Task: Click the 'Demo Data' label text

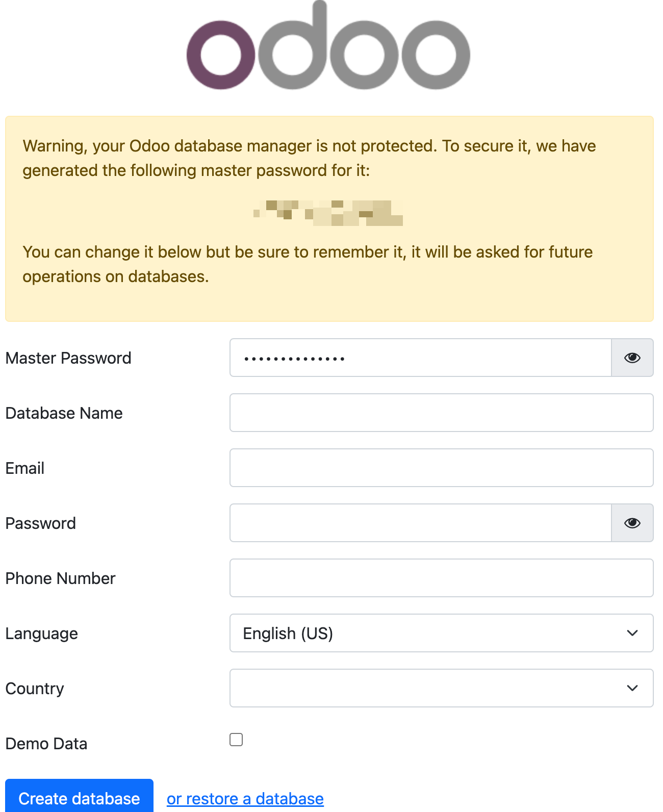Action: (x=46, y=744)
